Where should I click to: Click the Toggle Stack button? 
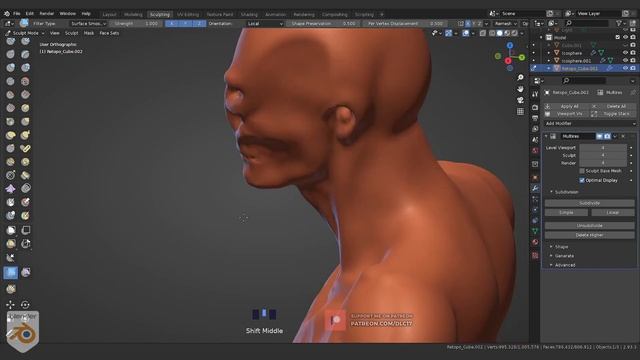click(612, 114)
